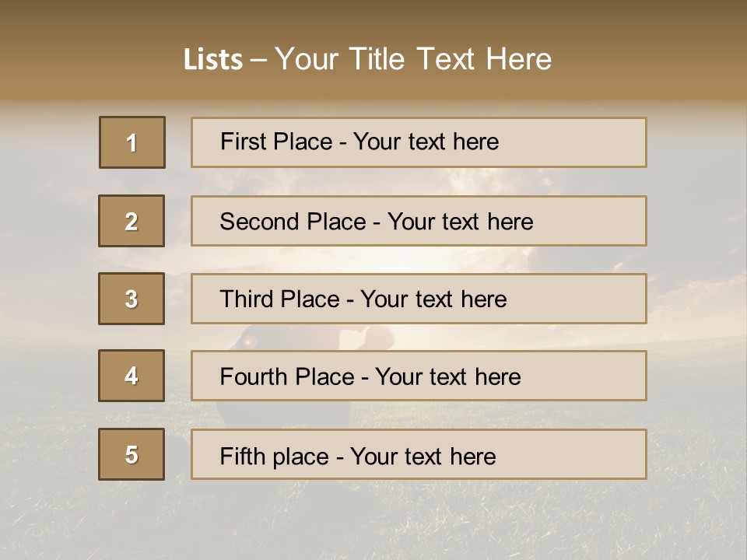Click the 'Fifth place - Your text here' field
The image size is (747, 560).
419,454
